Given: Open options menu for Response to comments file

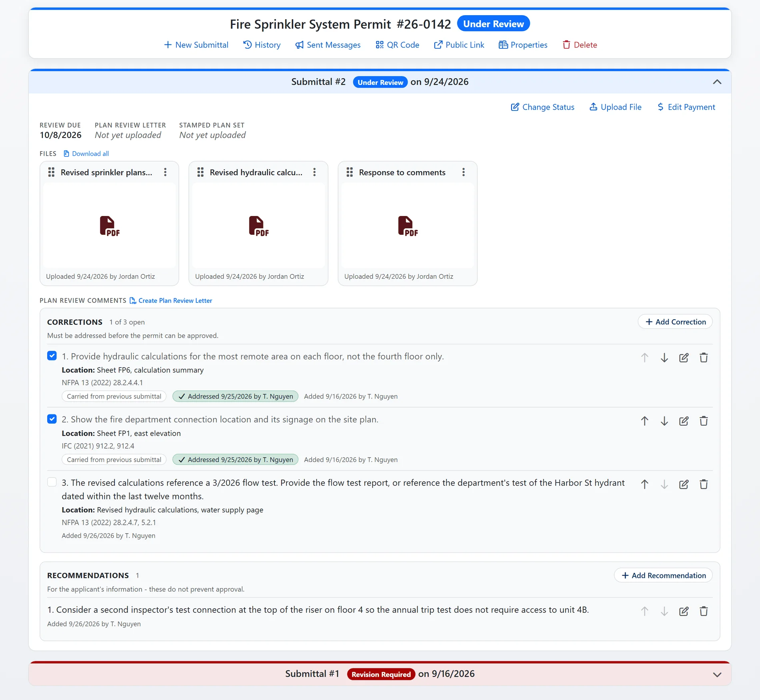Looking at the screenshot, I should pyautogui.click(x=464, y=172).
